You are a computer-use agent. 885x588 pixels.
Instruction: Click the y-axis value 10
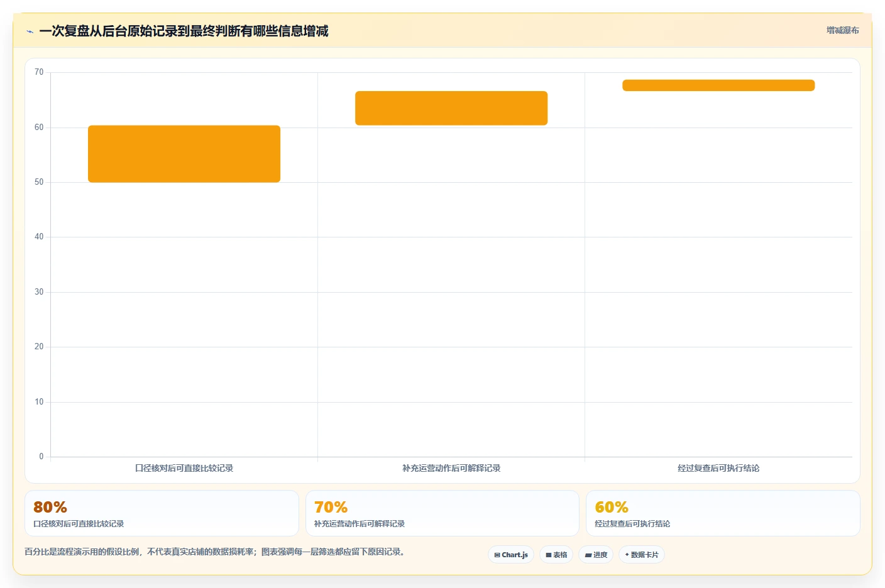[39, 402]
